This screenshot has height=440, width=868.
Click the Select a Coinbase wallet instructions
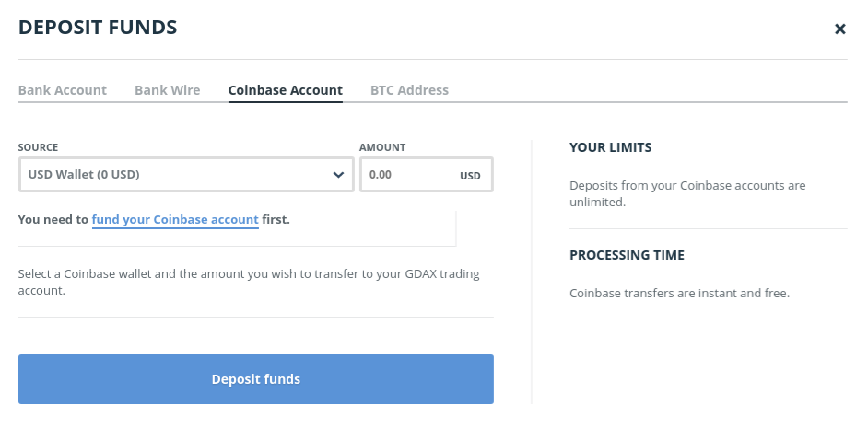tap(249, 282)
